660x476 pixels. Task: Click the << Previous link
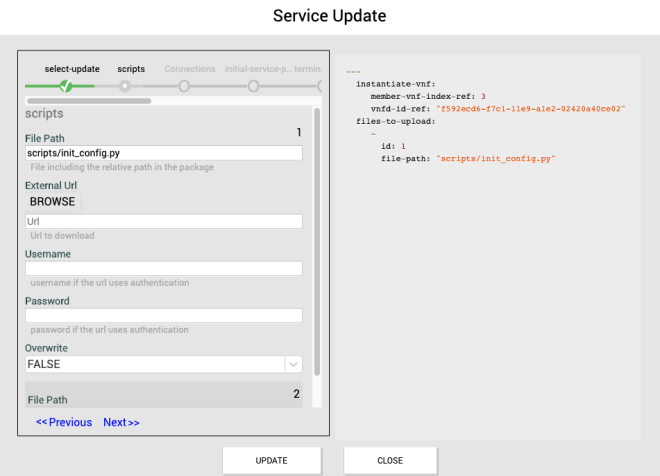coord(64,422)
